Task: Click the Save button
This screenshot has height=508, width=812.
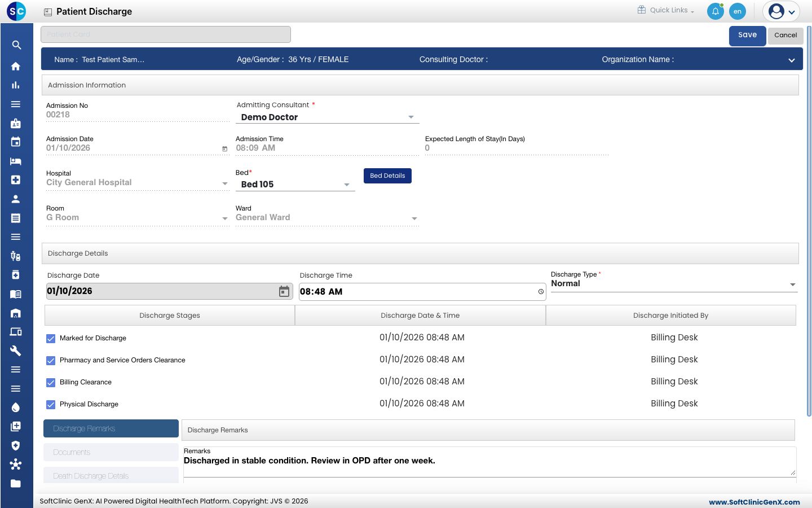Action: point(748,35)
